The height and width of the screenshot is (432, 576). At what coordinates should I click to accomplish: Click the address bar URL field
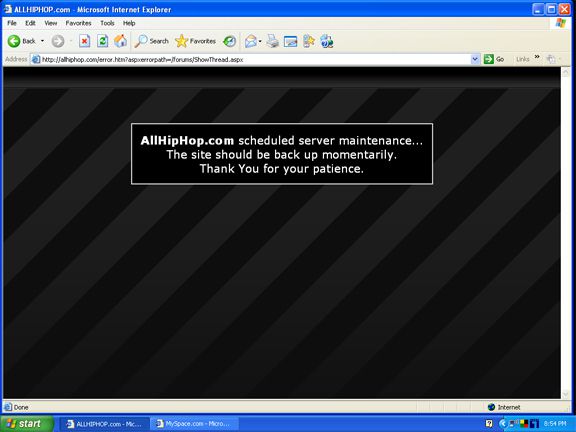[251, 59]
